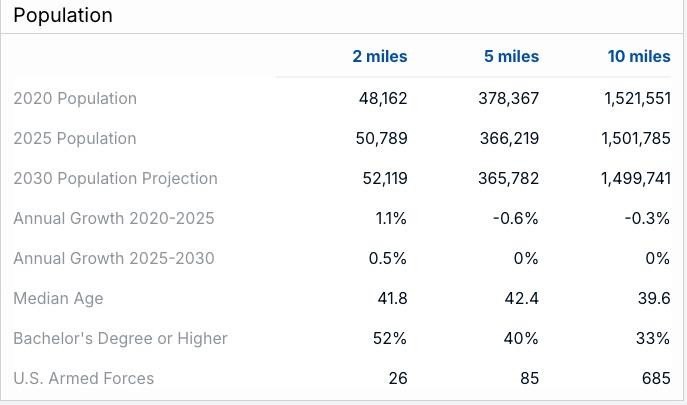
Task: Click the 2020 Population row label
Action: tap(75, 98)
